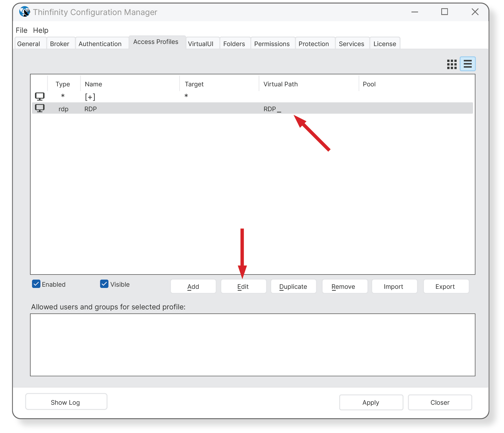Click the allowed users and groups list box
This screenshot has width=504, height=433.
tap(253, 345)
